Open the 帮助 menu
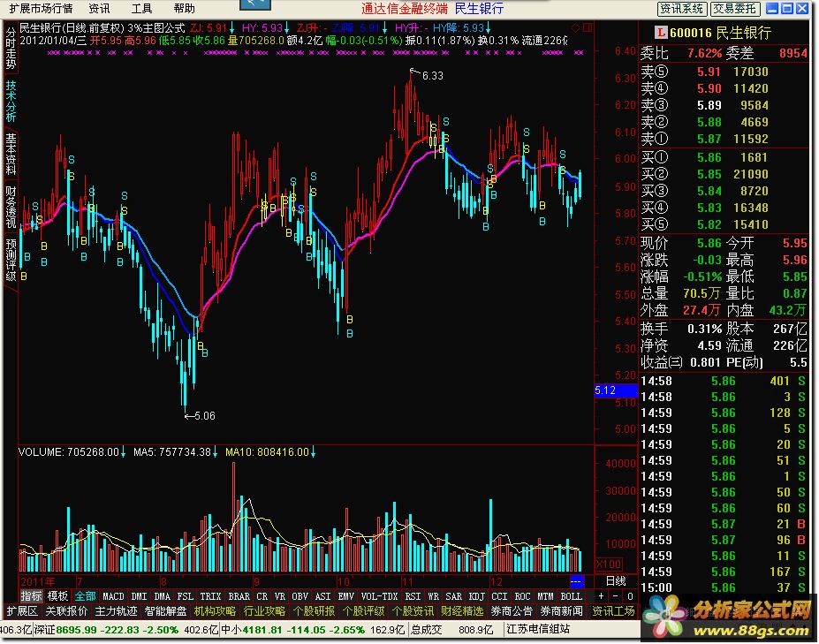Viewport: 819px width, 644px height. (x=184, y=8)
